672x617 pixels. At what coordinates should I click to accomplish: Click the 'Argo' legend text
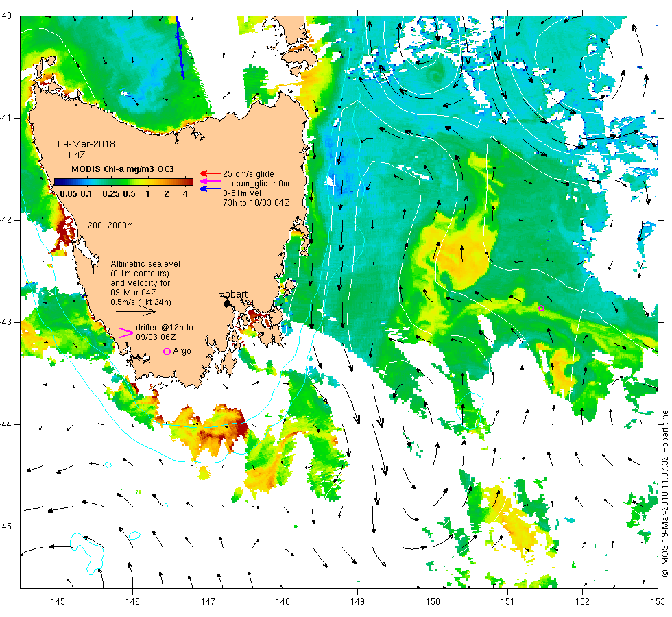coord(182,351)
